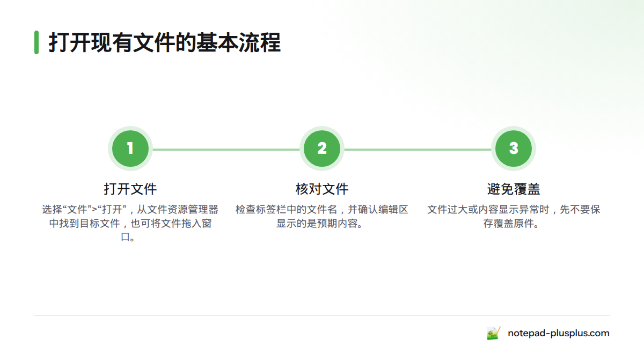Click the description starting 文件过大或内容显示异常时

514,216
